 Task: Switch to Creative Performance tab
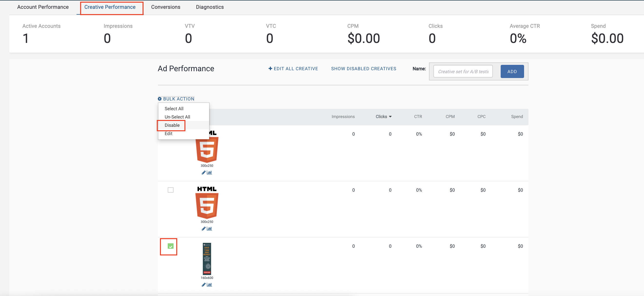pos(110,7)
